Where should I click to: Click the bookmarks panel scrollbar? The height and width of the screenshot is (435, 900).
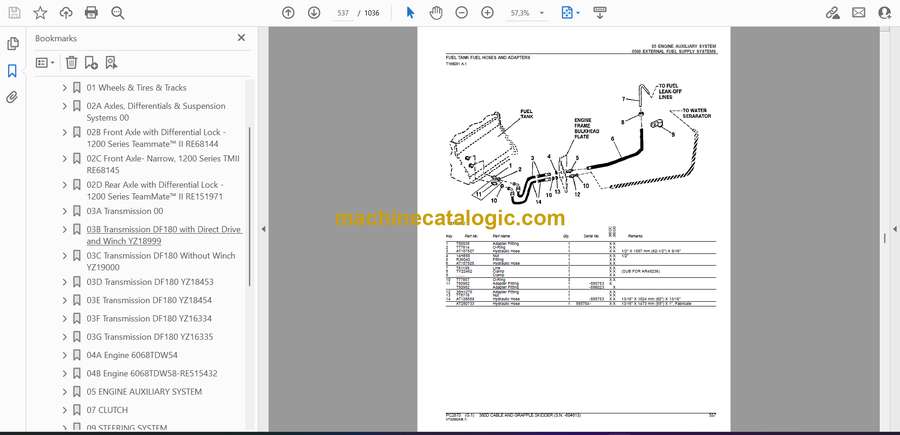pyautogui.click(x=249, y=207)
